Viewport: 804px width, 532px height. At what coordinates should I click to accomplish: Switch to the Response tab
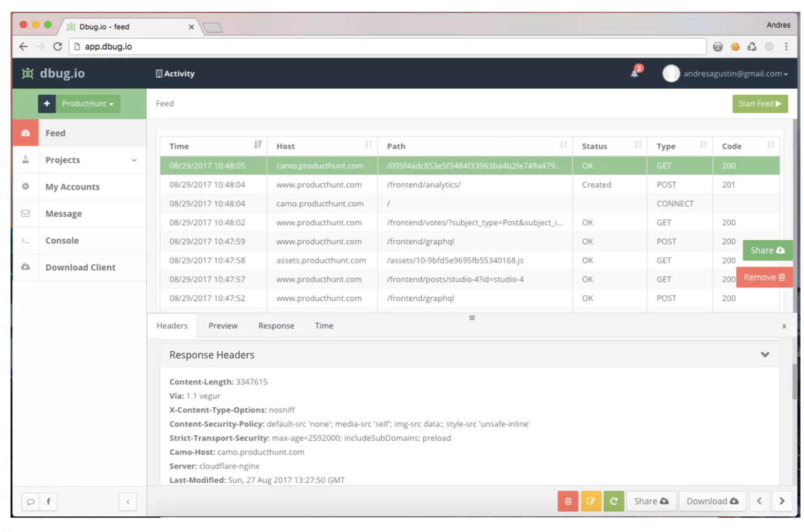(276, 325)
